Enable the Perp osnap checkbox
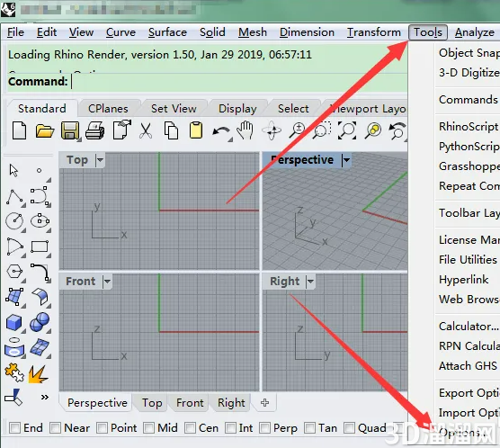This screenshot has width=500, height=448. click(265, 428)
